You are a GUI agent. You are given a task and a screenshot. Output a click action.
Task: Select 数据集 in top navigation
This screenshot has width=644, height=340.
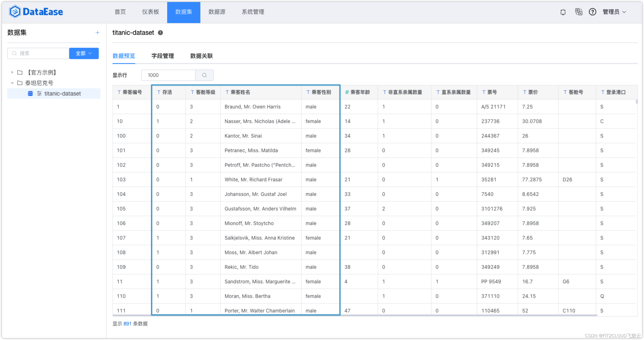[x=184, y=12]
